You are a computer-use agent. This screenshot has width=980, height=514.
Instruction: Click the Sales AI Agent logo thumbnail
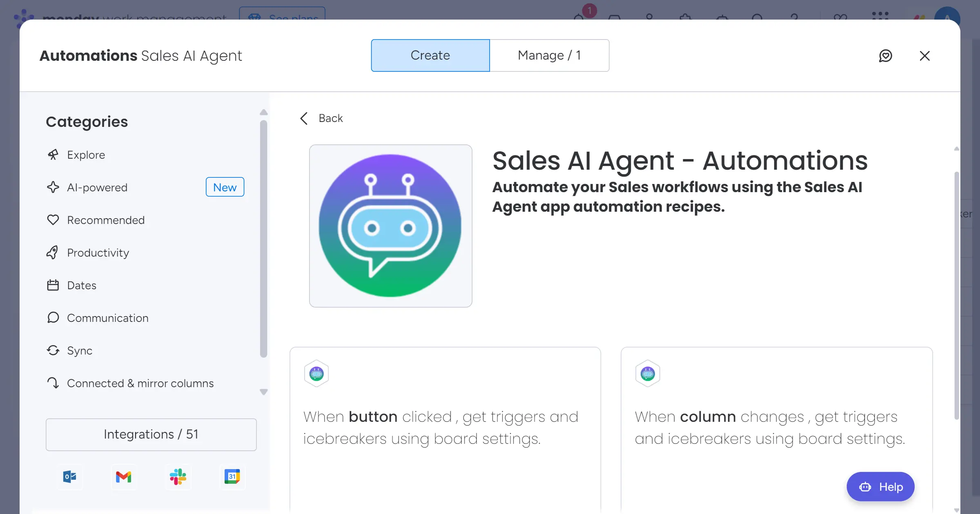(390, 226)
